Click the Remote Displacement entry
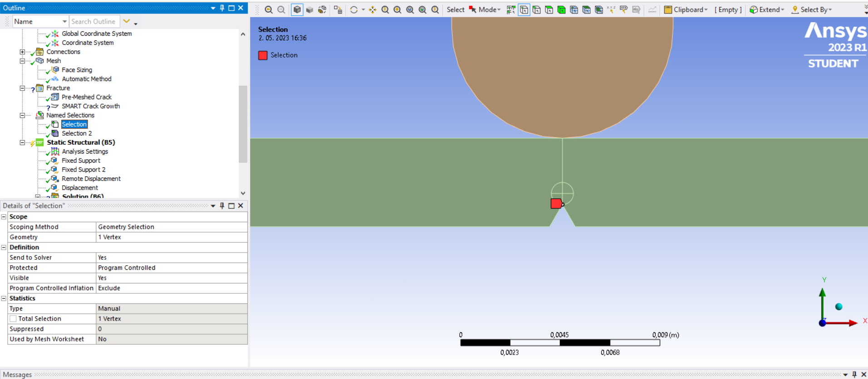 (91, 179)
